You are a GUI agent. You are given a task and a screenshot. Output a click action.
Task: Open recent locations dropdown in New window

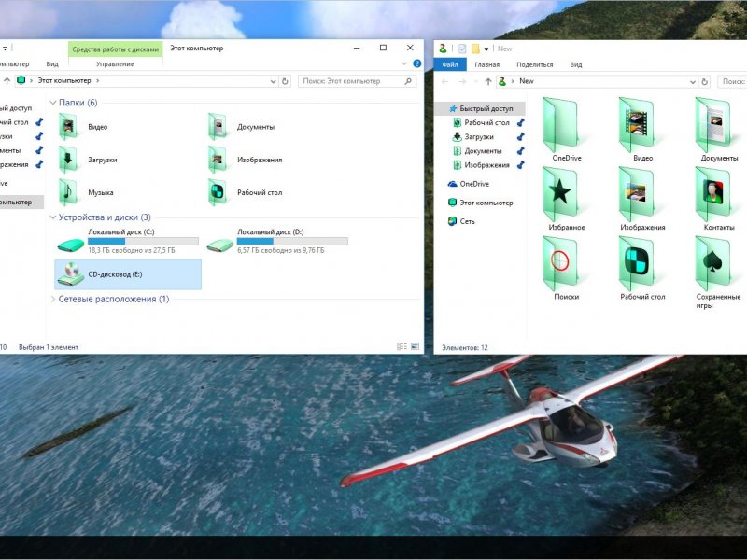pyautogui.click(x=475, y=81)
